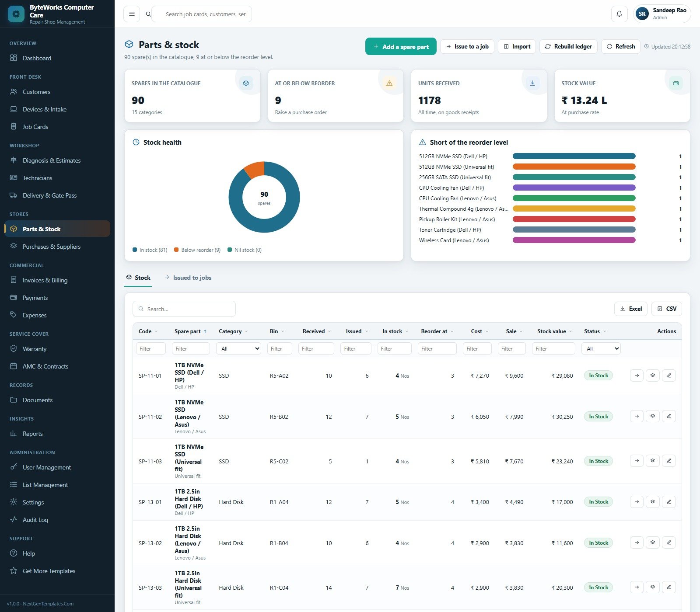Click the download icon on Units Received card
The width and height of the screenshot is (700, 612).
pyautogui.click(x=532, y=83)
